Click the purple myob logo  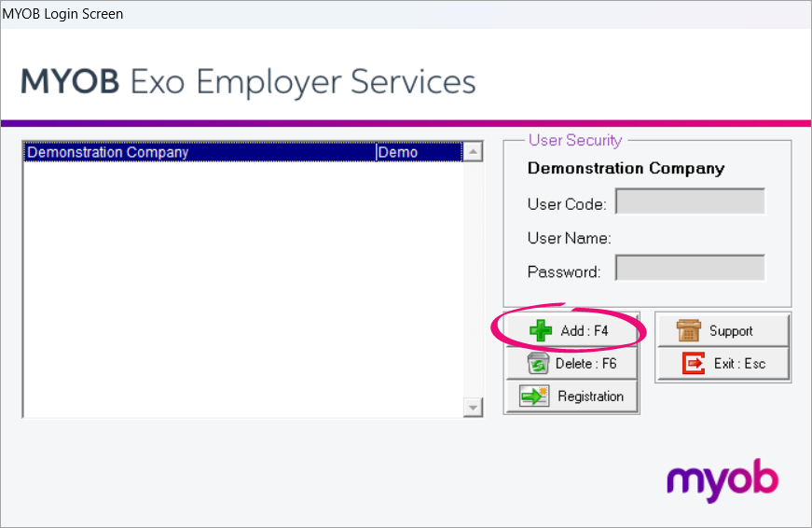723,480
